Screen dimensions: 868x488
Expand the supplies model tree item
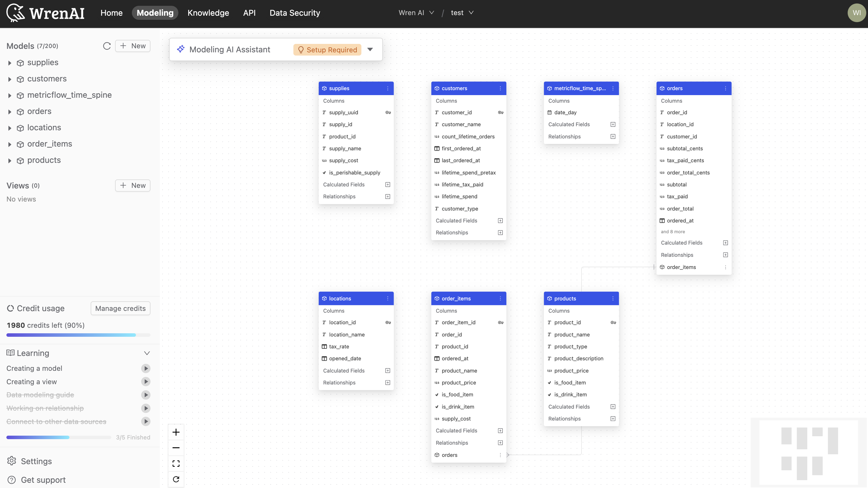pos(9,63)
